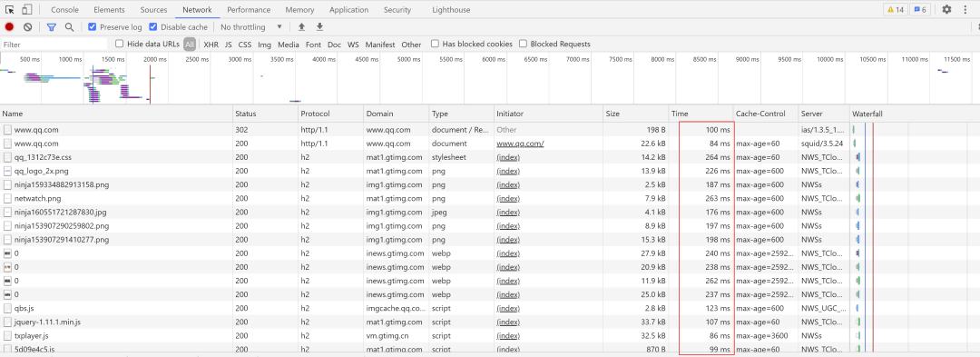Click file icon of qq_1312c73e.css row
This screenshot has width=980, height=357.
pos(7,157)
